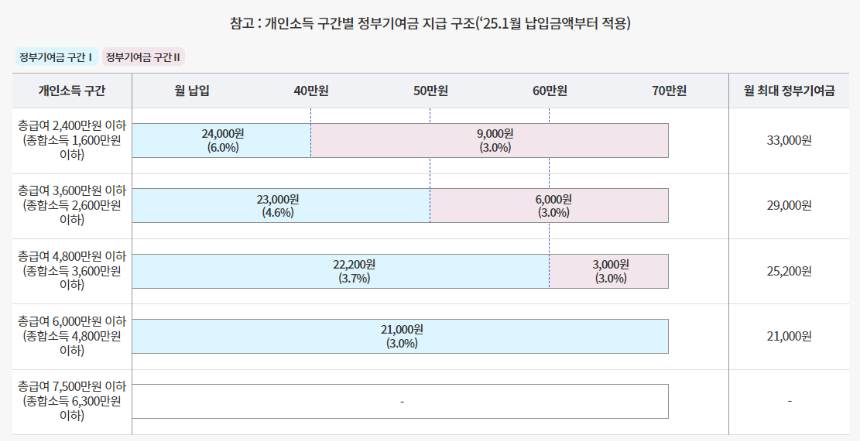Click the '월 최대 정부기여금' column header

click(x=789, y=91)
